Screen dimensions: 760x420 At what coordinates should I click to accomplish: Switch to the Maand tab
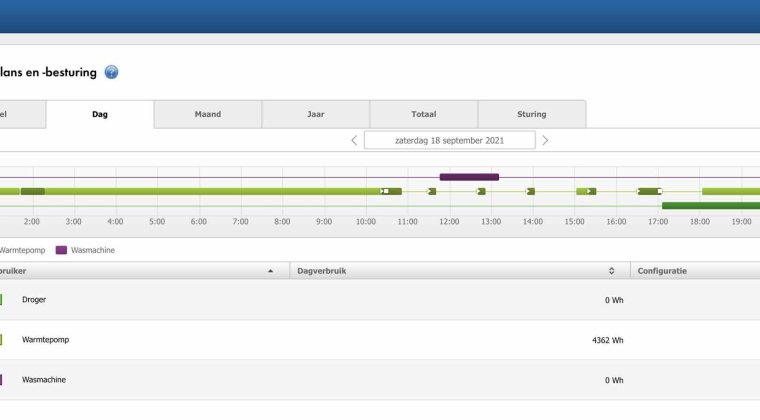point(208,115)
